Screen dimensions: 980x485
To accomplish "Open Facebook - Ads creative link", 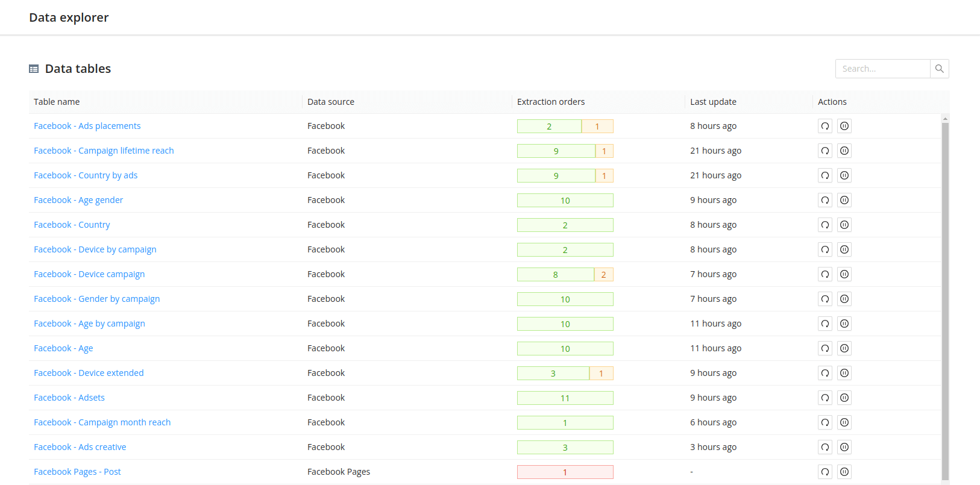I will [x=80, y=447].
